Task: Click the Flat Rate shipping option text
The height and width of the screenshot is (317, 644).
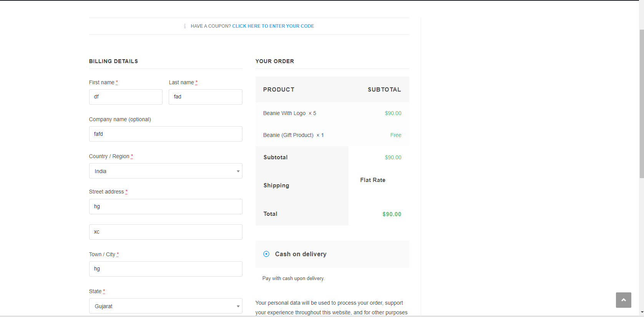Action: coord(372,180)
